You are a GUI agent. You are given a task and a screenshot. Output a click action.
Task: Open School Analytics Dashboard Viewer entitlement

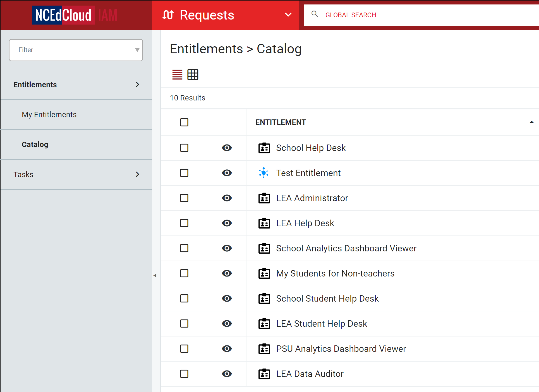pyautogui.click(x=346, y=248)
